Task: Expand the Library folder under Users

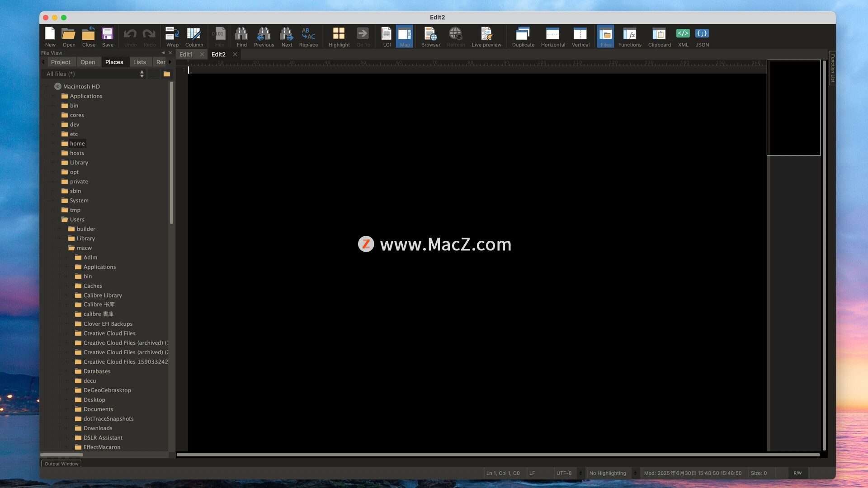Action: [x=60, y=239]
